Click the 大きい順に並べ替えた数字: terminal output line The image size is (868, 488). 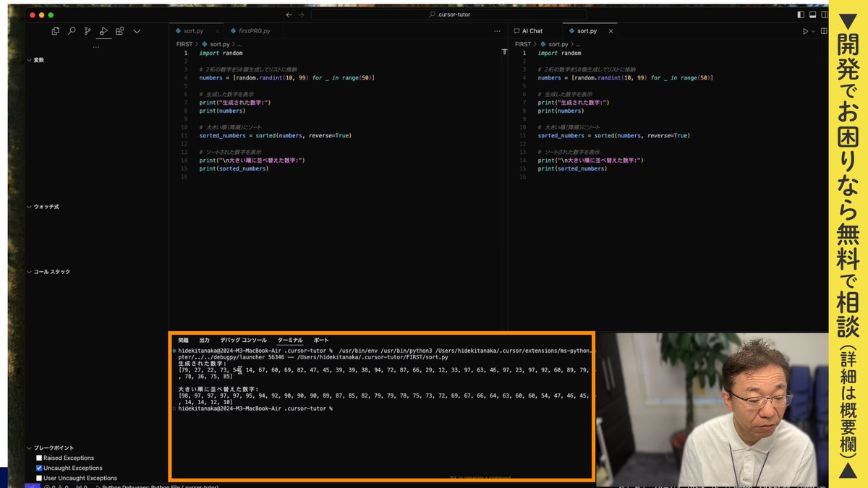point(218,390)
